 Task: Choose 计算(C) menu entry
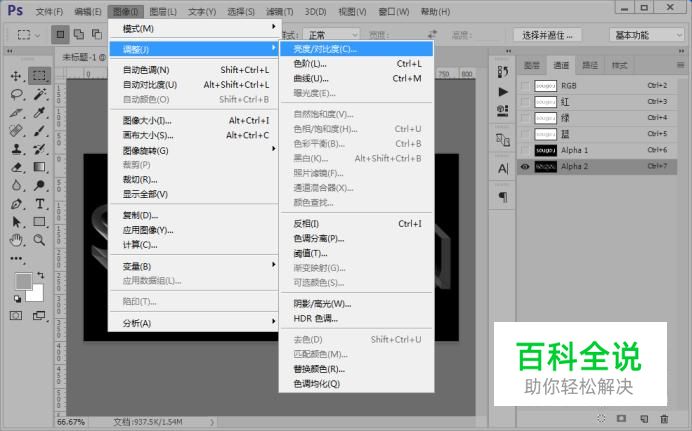pyautogui.click(x=194, y=245)
